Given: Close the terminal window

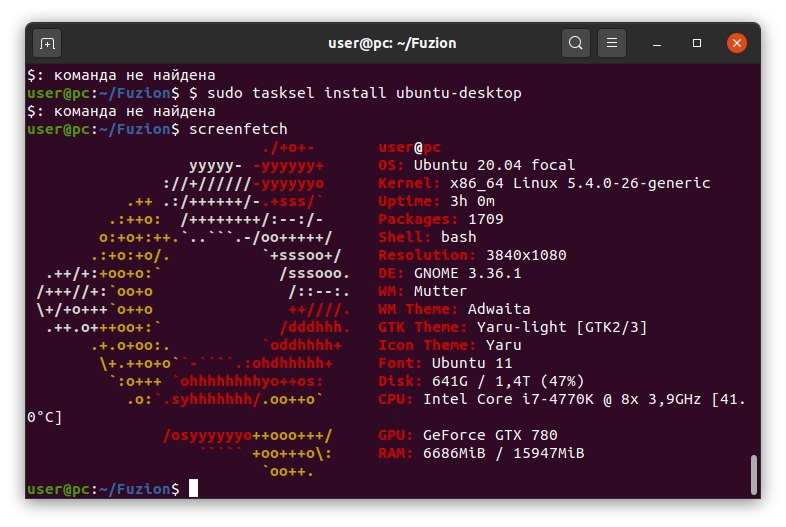Looking at the screenshot, I should 737,43.
